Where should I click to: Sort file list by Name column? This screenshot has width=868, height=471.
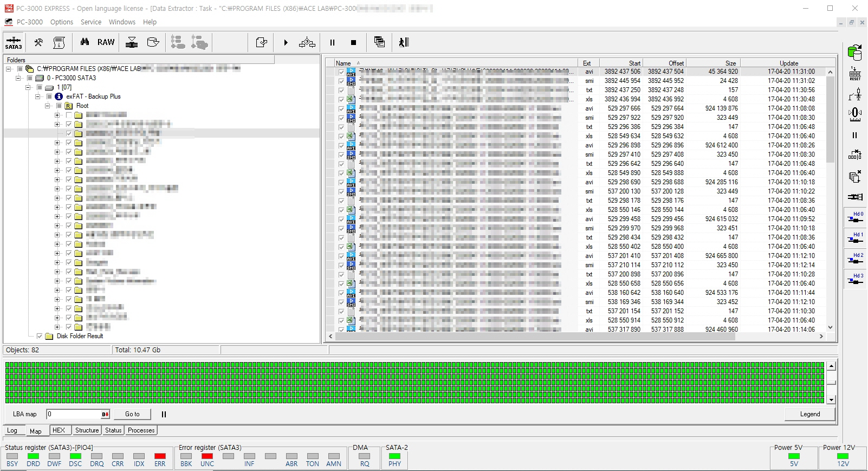(x=455, y=63)
